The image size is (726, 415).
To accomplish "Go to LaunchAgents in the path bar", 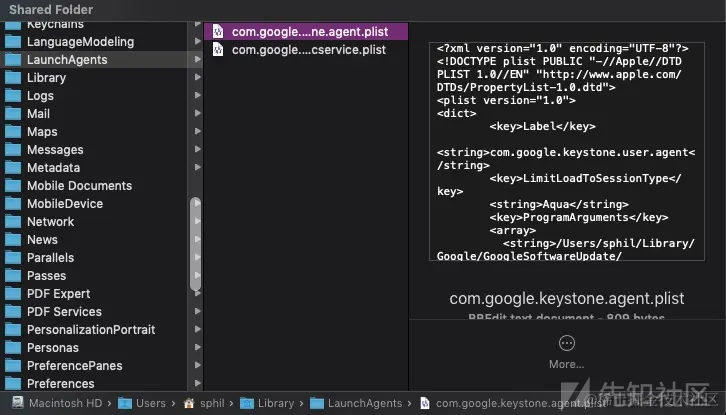I will tap(356, 403).
